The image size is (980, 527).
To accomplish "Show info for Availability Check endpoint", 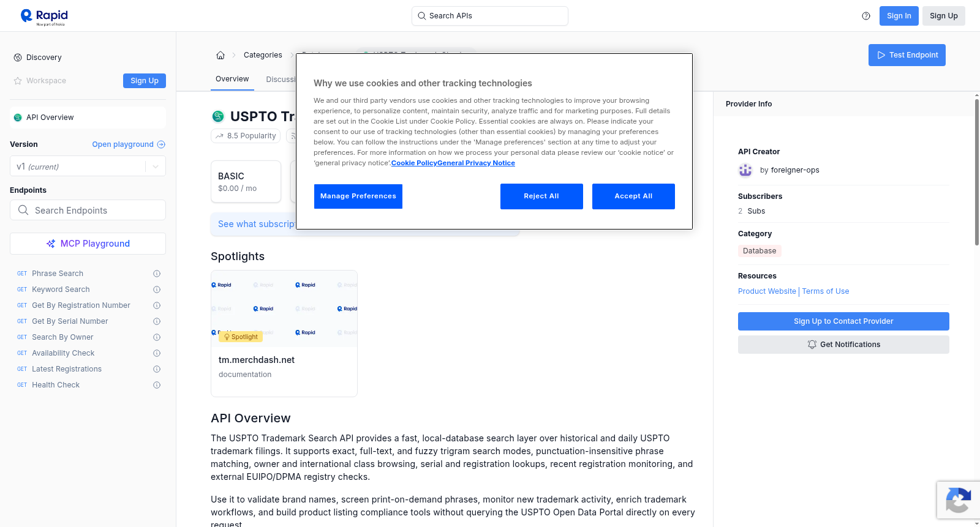I will [157, 353].
